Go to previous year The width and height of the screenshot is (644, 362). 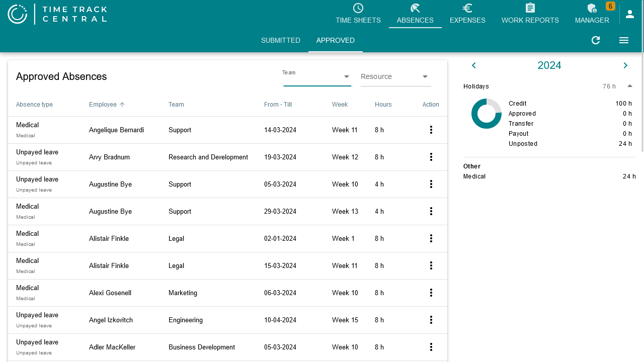coord(473,65)
